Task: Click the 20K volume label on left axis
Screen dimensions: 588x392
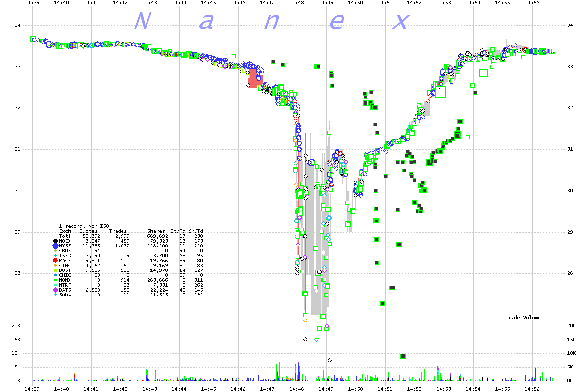Action: (17, 326)
